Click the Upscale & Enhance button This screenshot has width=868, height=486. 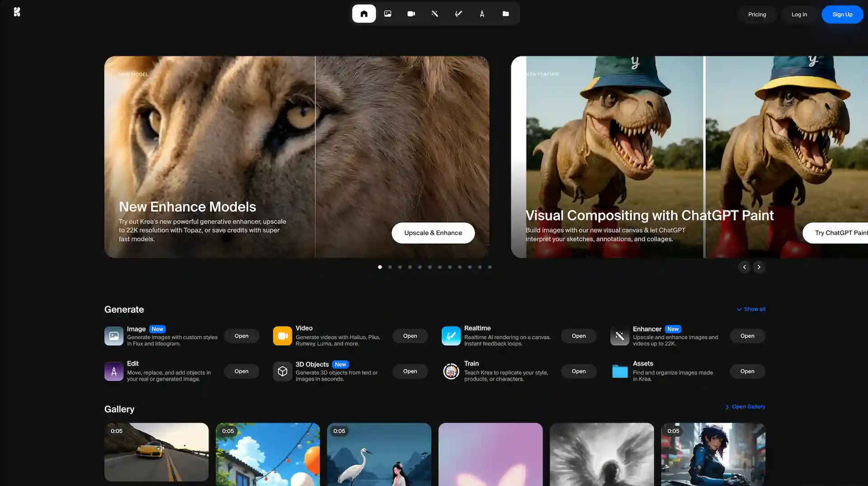pos(433,233)
